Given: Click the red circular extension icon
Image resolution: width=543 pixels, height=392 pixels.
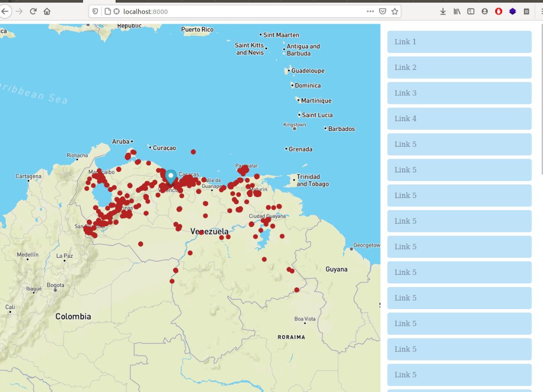Looking at the screenshot, I should (499, 12).
